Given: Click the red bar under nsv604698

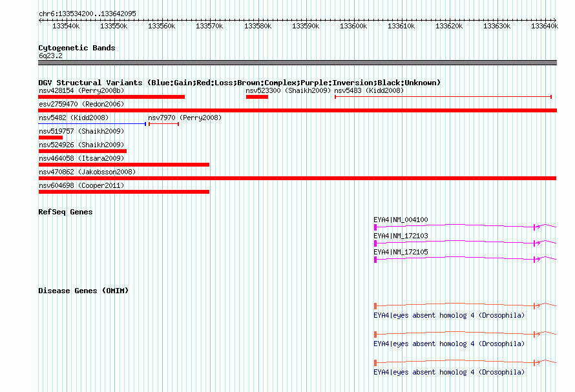Looking at the screenshot, I should coord(124,192).
